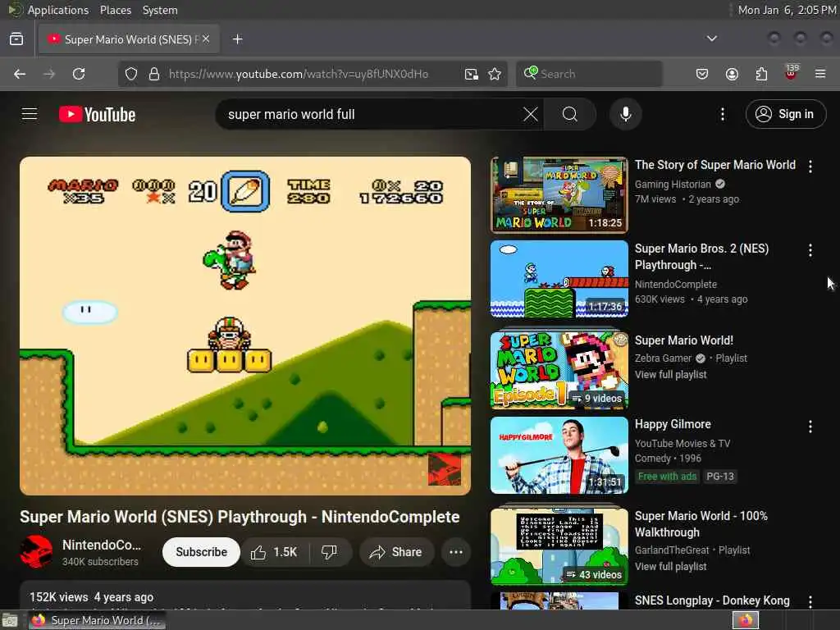Clear the YouTube search query

tap(531, 114)
